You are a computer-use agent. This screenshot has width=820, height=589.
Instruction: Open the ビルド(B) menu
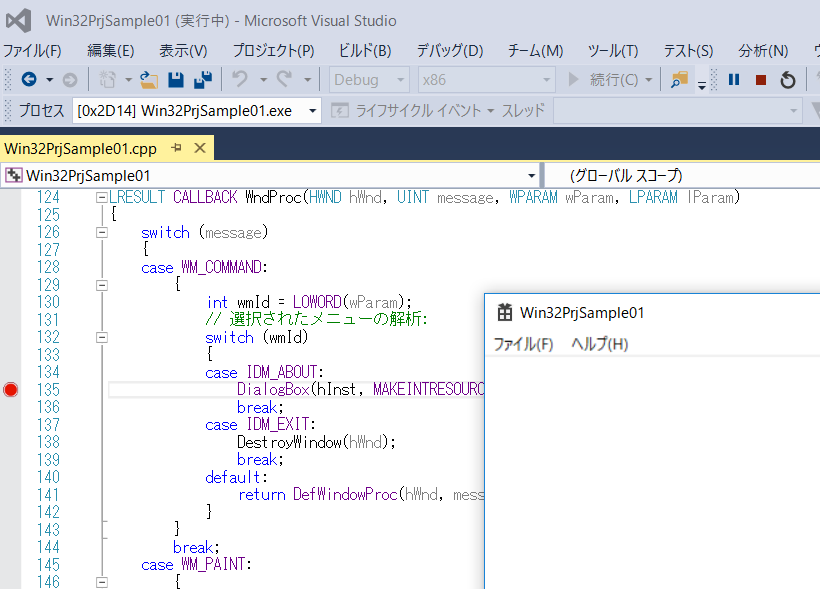[364, 51]
